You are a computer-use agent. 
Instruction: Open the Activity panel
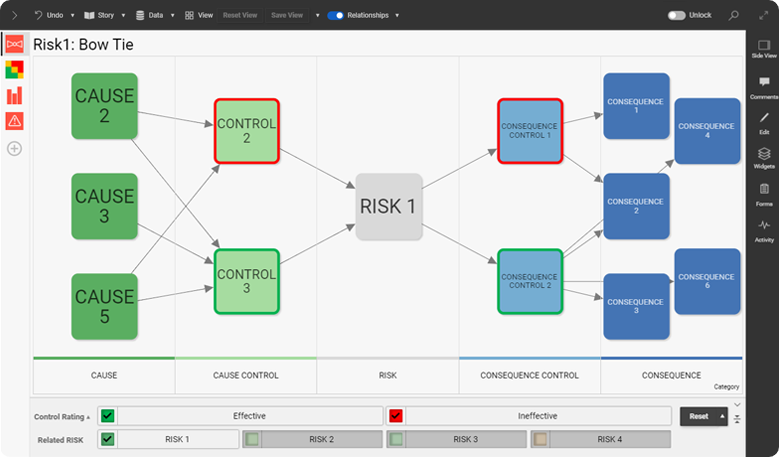[764, 229]
